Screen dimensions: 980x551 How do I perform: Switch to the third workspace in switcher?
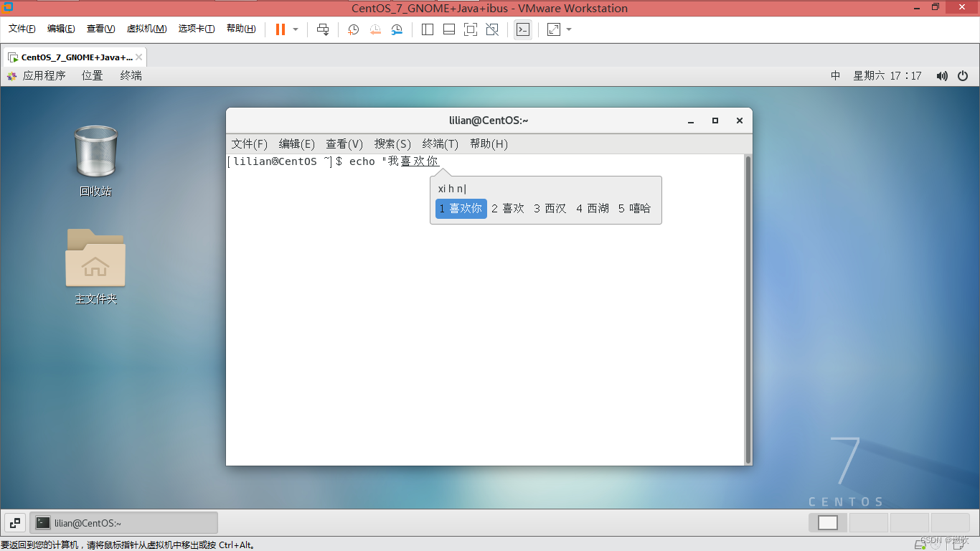[910, 523]
